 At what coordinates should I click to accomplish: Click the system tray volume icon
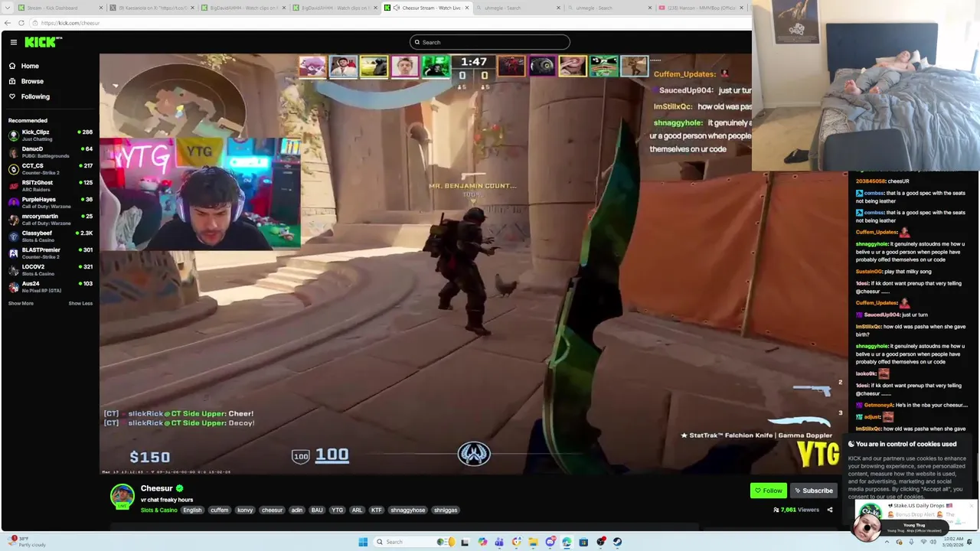(x=933, y=542)
